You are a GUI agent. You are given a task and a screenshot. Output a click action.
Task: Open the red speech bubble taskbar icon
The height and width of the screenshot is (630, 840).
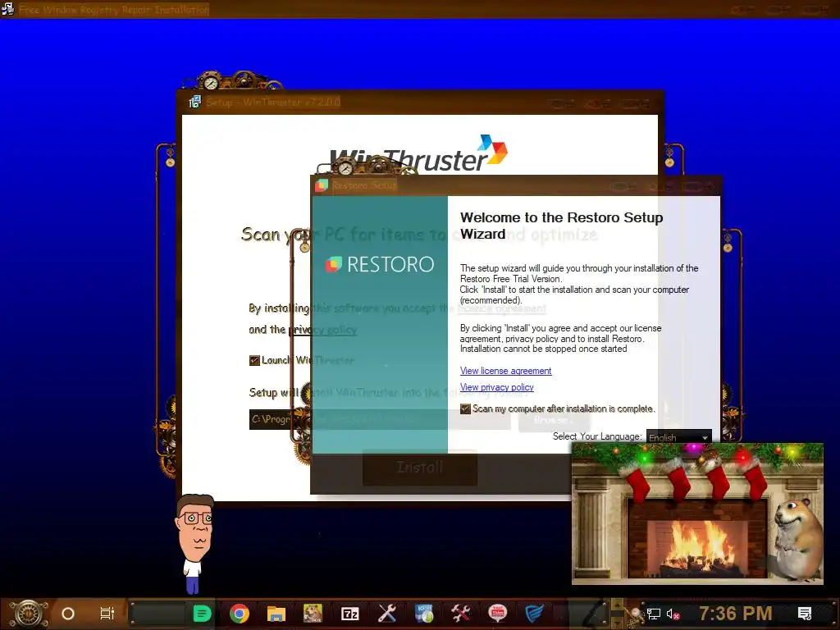coord(498,614)
